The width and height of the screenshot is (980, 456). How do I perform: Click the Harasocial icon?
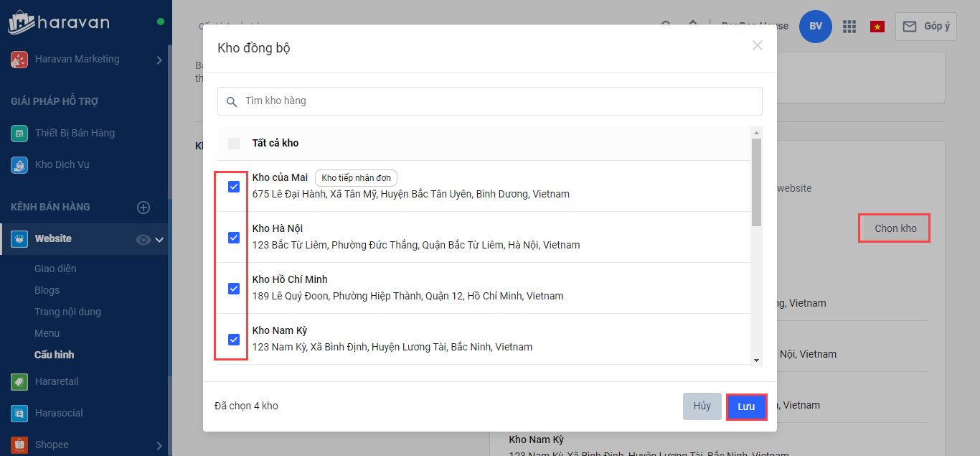(x=19, y=414)
